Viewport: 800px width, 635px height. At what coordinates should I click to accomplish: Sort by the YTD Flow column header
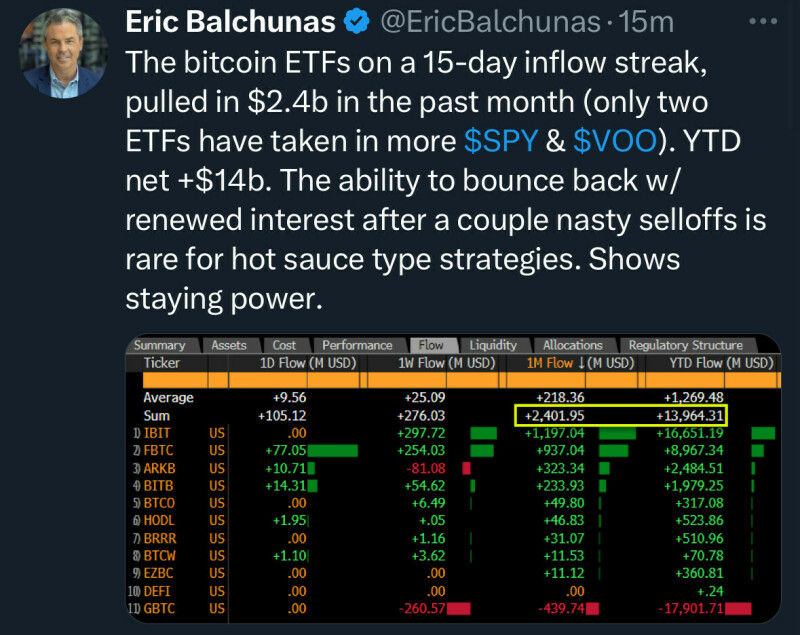pos(709,362)
